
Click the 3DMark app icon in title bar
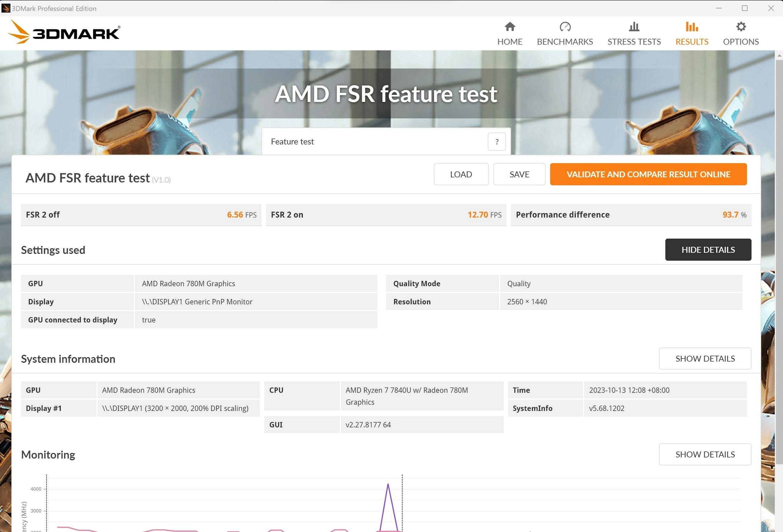(x=6, y=8)
